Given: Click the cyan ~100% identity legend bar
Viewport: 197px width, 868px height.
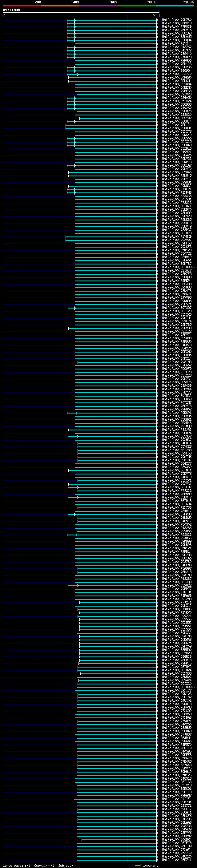Looking at the screenshot, I should click(175, 6).
